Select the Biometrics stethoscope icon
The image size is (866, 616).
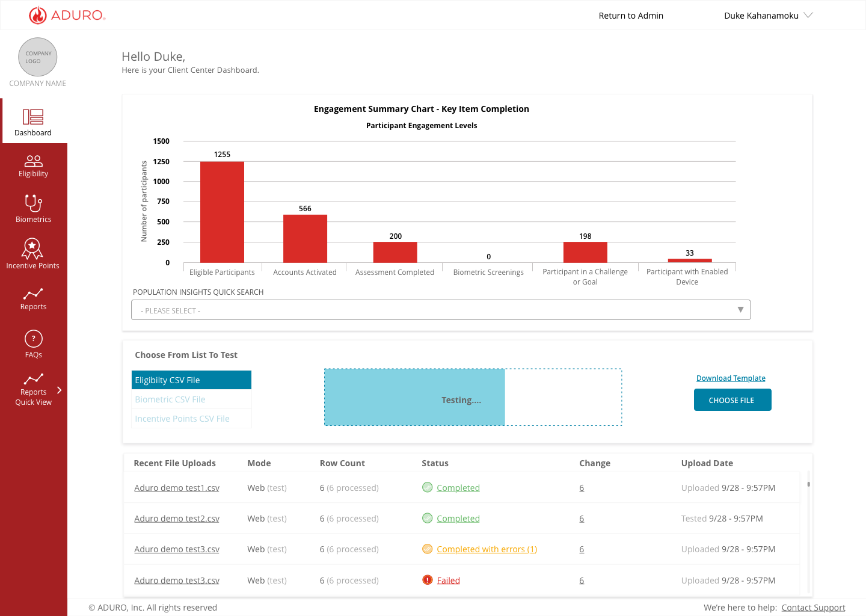tap(33, 203)
